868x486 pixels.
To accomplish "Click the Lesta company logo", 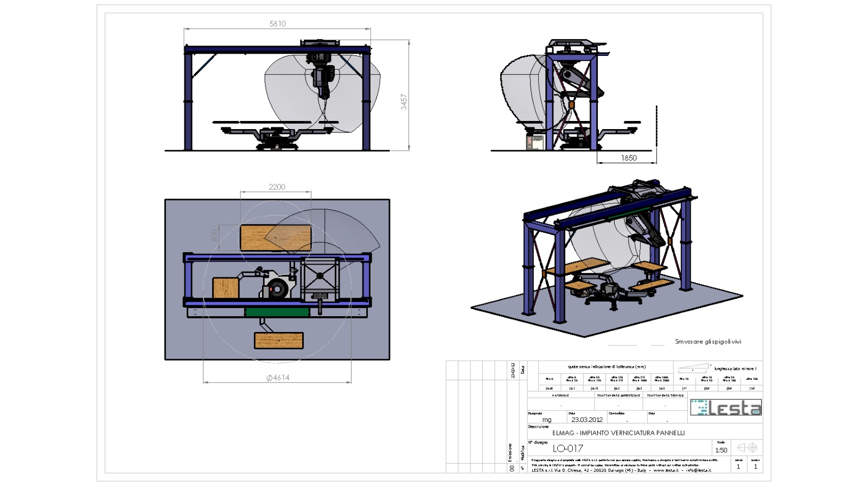I will pos(725,407).
